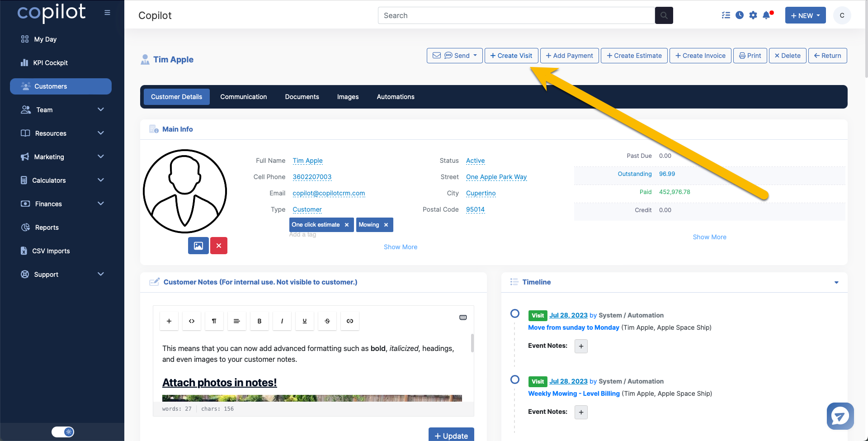Open Move from sunday to Monday link
Image resolution: width=868 pixels, height=441 pixels.
(574, 327)
